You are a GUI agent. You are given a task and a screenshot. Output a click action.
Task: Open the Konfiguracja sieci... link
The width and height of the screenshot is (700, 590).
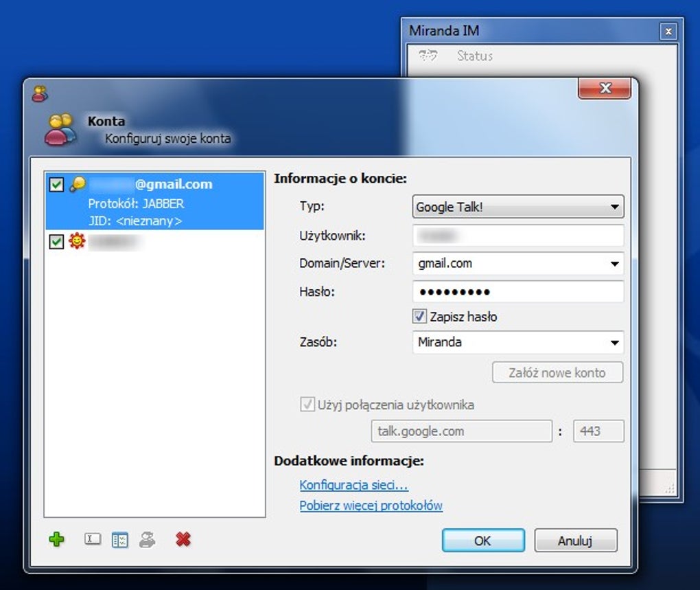(353, 485)
